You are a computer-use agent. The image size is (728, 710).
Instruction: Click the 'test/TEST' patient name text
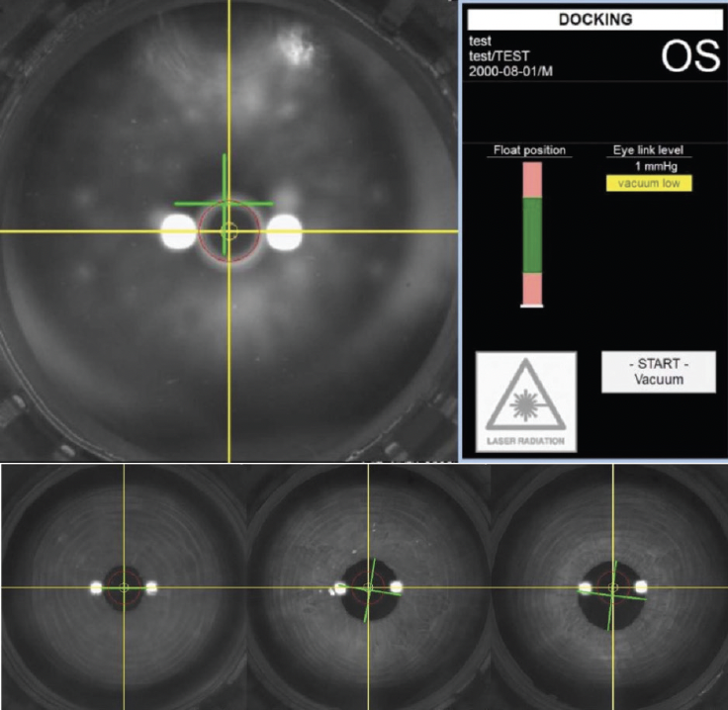(500, 56)
